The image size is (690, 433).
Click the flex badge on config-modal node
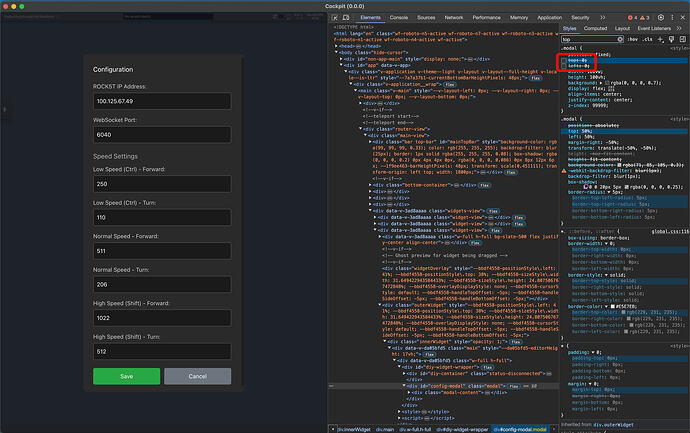(x=514, y=386)
